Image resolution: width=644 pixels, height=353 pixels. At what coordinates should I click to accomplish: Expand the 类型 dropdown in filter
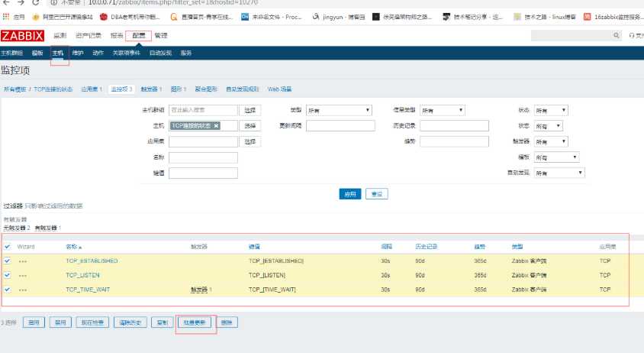[338, 110]
